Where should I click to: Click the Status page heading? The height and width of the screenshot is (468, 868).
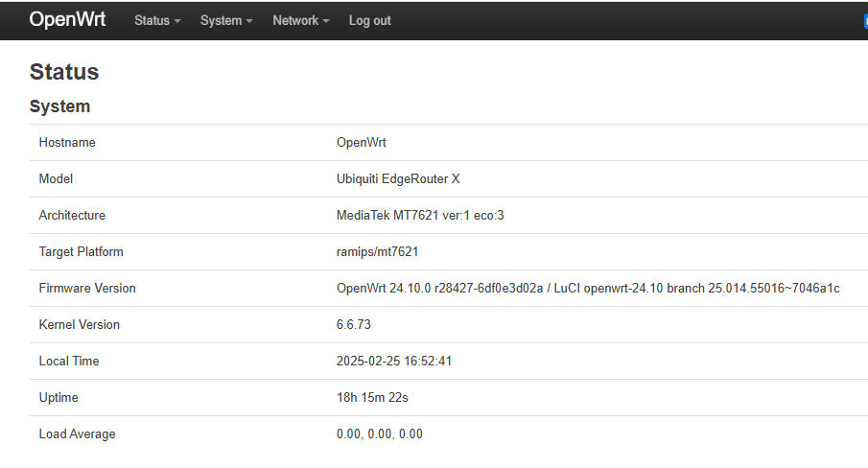click(64, 72)
